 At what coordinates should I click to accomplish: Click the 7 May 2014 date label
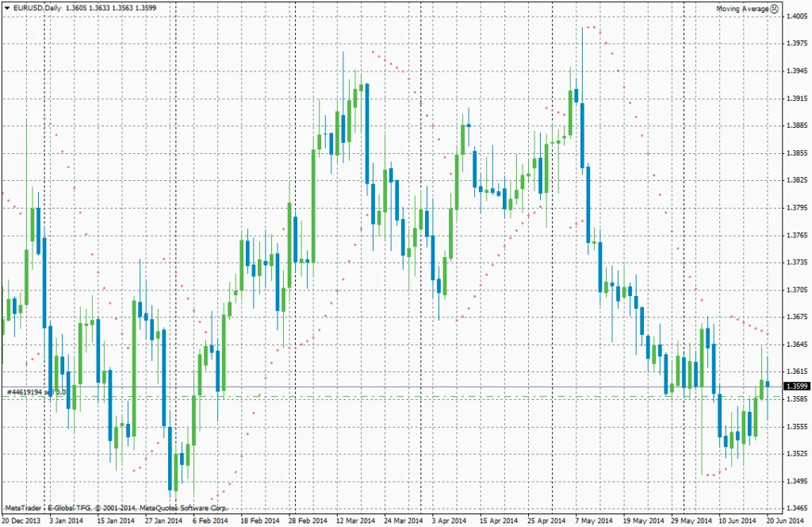pos(593,521)
